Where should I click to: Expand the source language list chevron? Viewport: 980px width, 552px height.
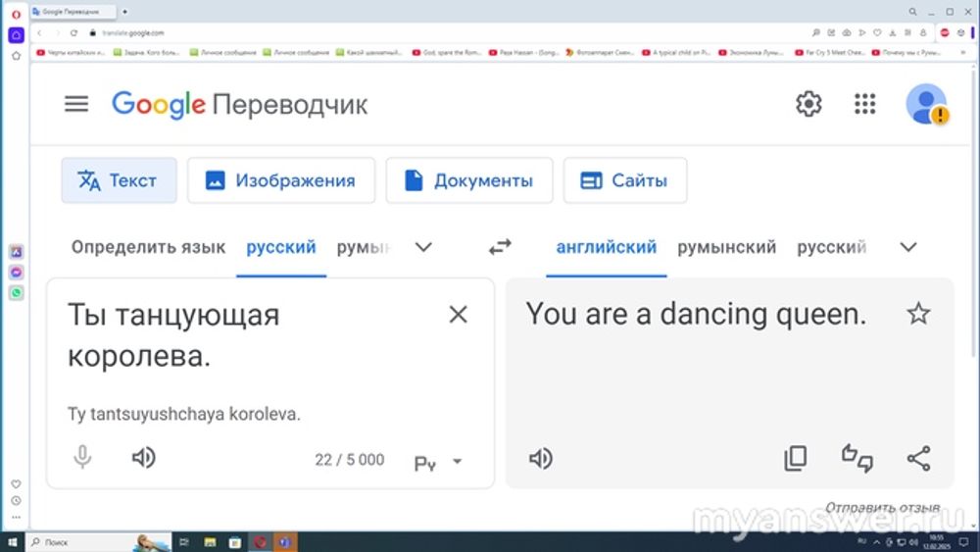423,247
